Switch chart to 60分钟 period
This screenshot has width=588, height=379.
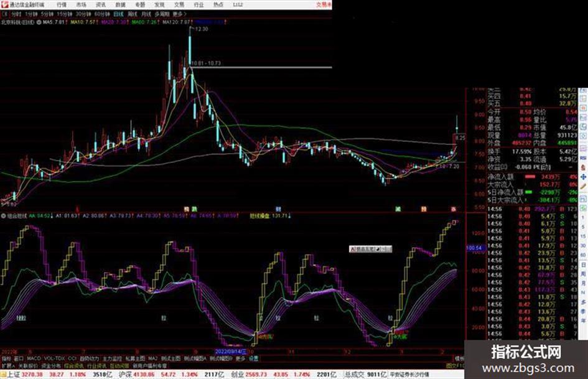[102, 14]
